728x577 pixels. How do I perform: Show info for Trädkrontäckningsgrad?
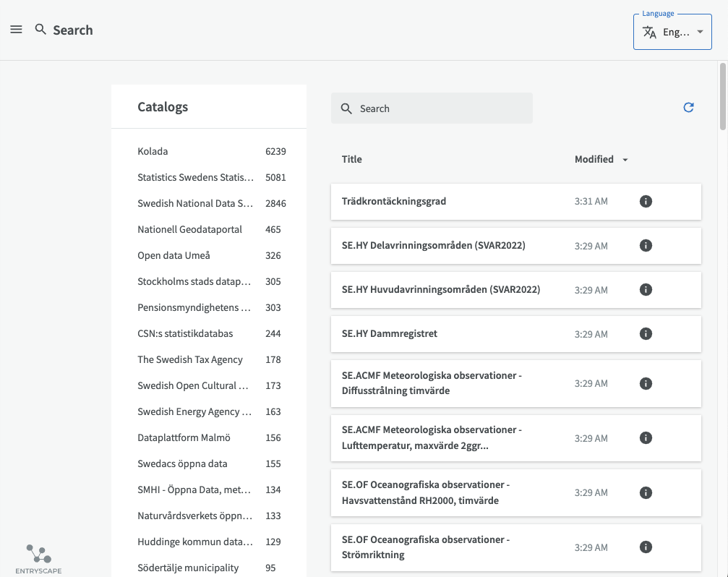[646, 202]
